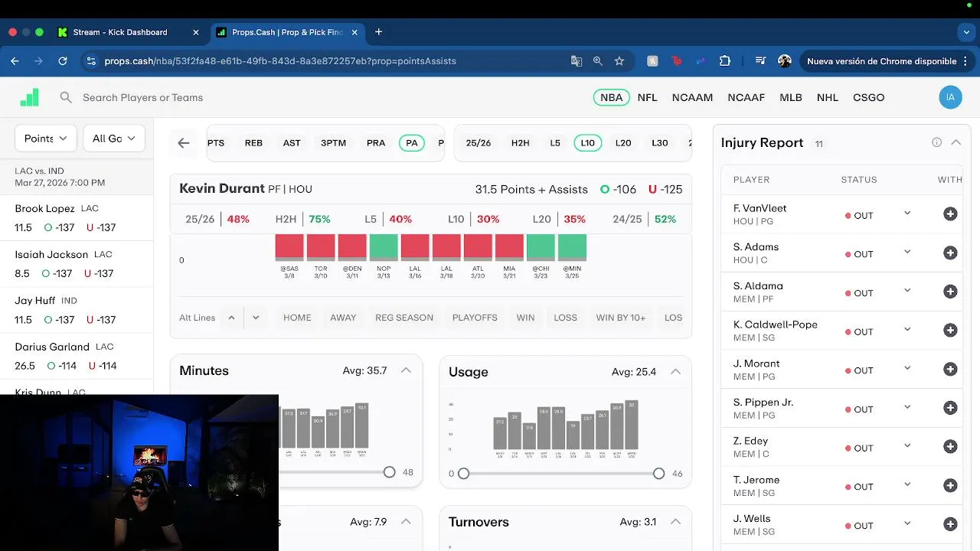Click the zoom magnifier in address bar
The height and width of the screenshot is (551, 980).
pos(598,61)
